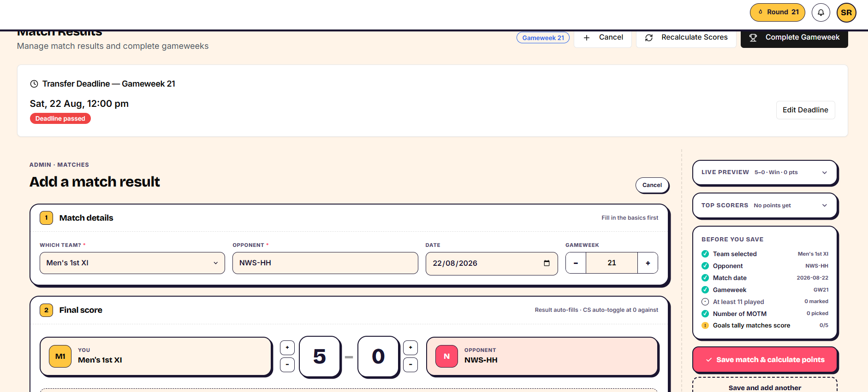Decrement the opponent NWS-HH score
The width and height of the screenshot is (868, 392).
pos(410,365)
